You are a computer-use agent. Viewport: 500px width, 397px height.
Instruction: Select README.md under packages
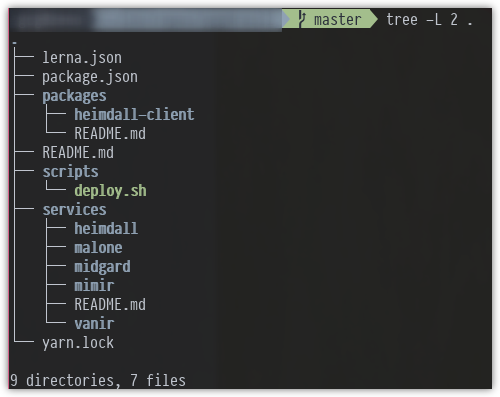pos(110,134)
